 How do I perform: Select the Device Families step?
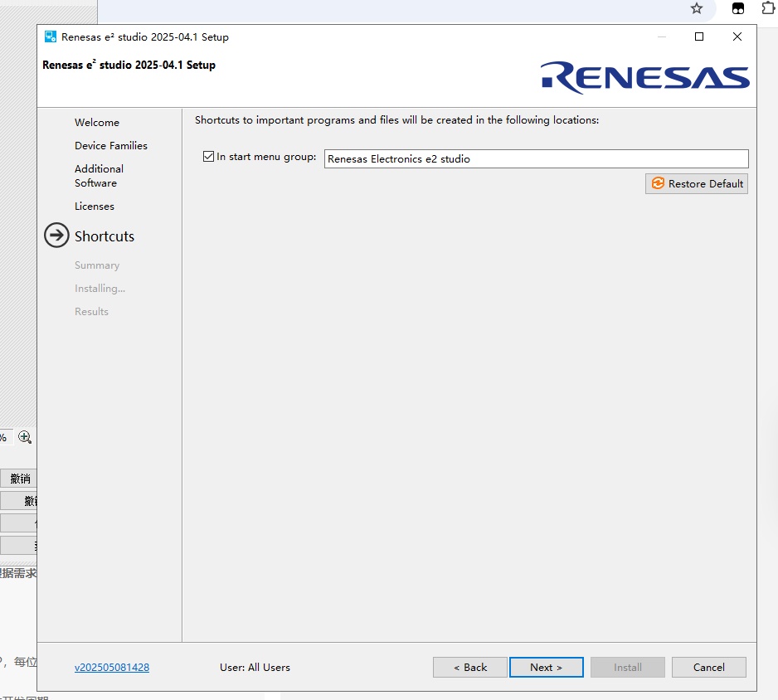[111, 146]
